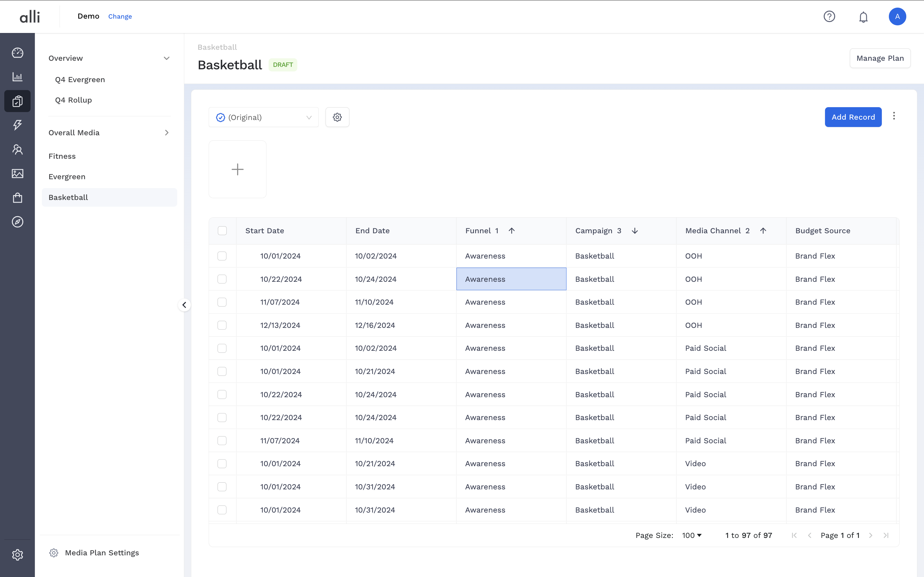Check the first row 10/01/2024 OOH checkbox
This screenshot has height=577, width=924.
222,256
